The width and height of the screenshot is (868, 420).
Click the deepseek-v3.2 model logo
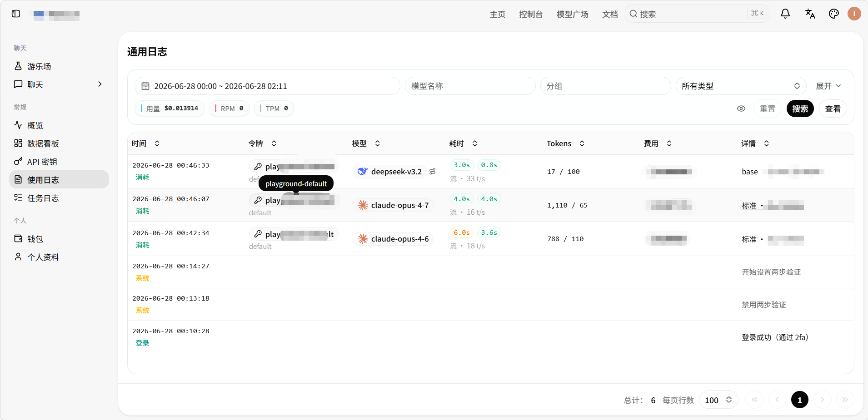[362, 172]
